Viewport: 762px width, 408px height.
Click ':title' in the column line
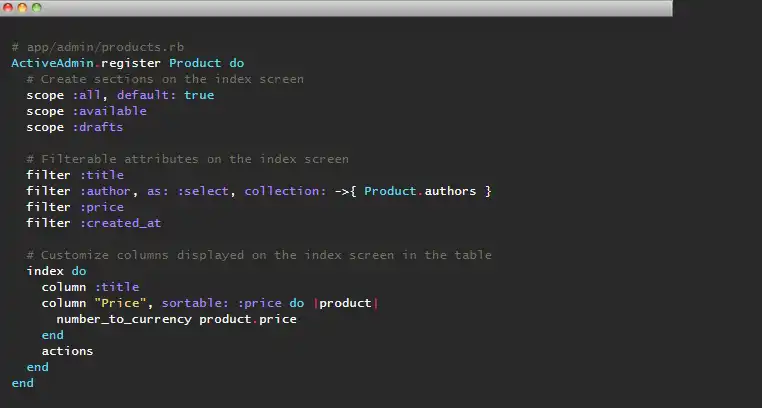[117, 287]
